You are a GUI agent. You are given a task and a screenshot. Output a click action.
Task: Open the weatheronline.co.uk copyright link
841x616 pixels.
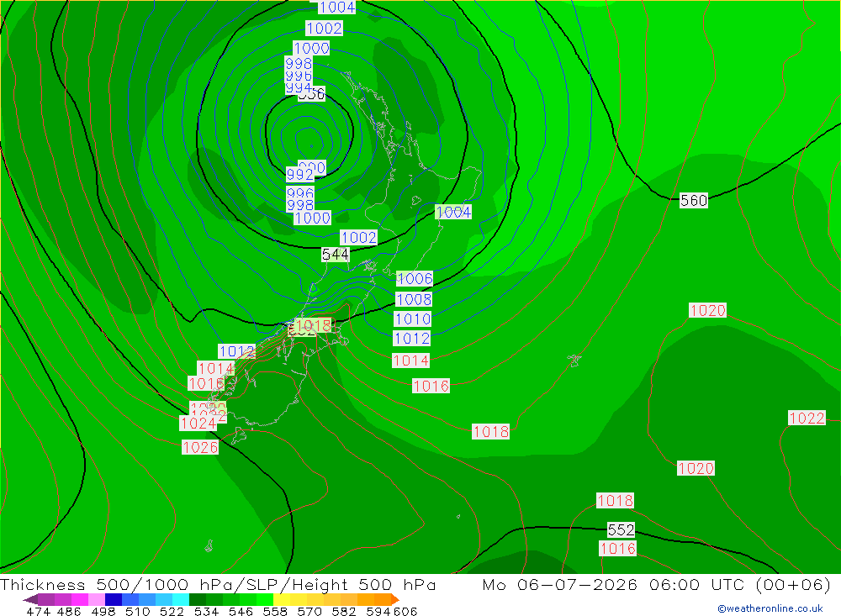pyautogui.click(x=770, y=608)
